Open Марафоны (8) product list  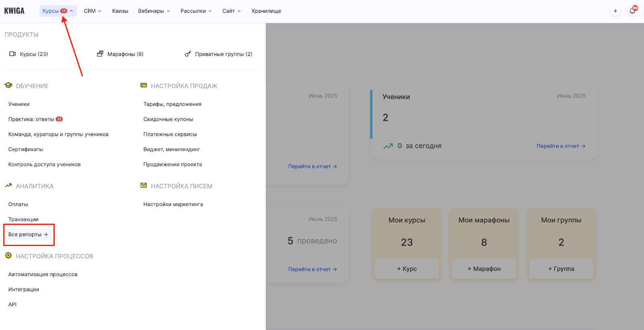click(x=126, y=54)
